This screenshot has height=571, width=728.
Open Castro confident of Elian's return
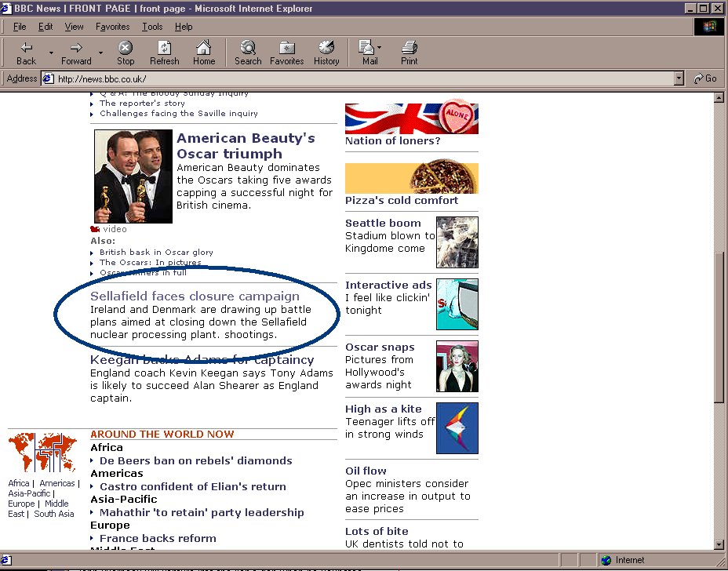click(193, 486)
